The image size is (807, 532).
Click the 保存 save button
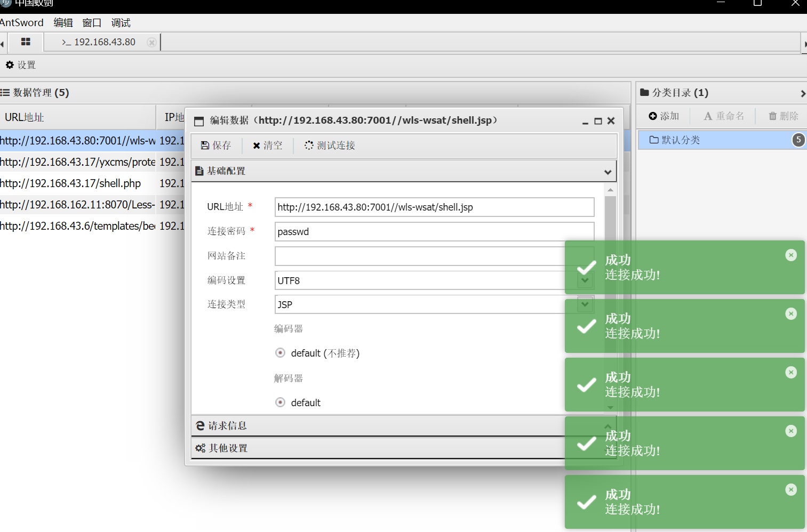[216, 146]
